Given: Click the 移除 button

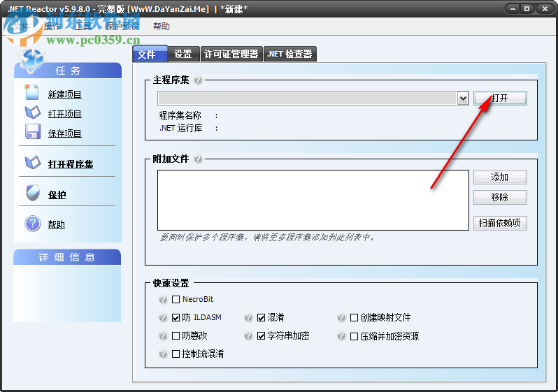Looking at the screenshot, I should (500, 197).
